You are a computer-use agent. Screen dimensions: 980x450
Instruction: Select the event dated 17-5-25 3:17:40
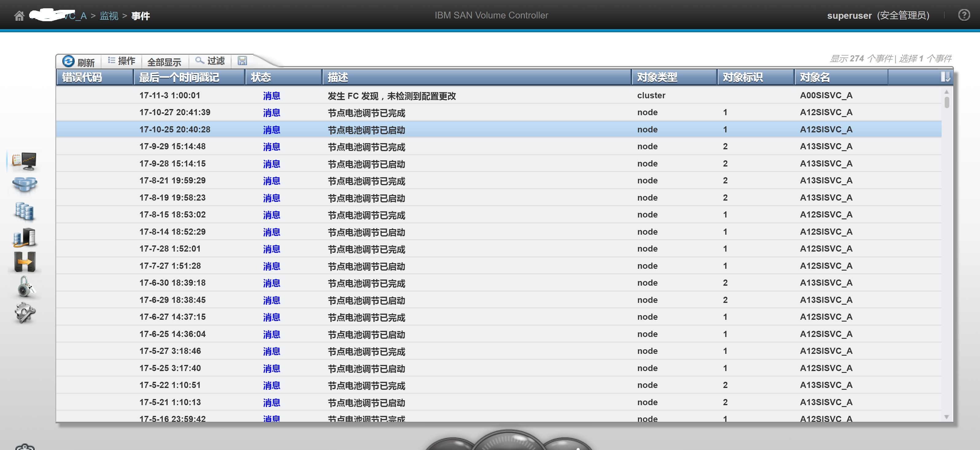tap(498, 368)
